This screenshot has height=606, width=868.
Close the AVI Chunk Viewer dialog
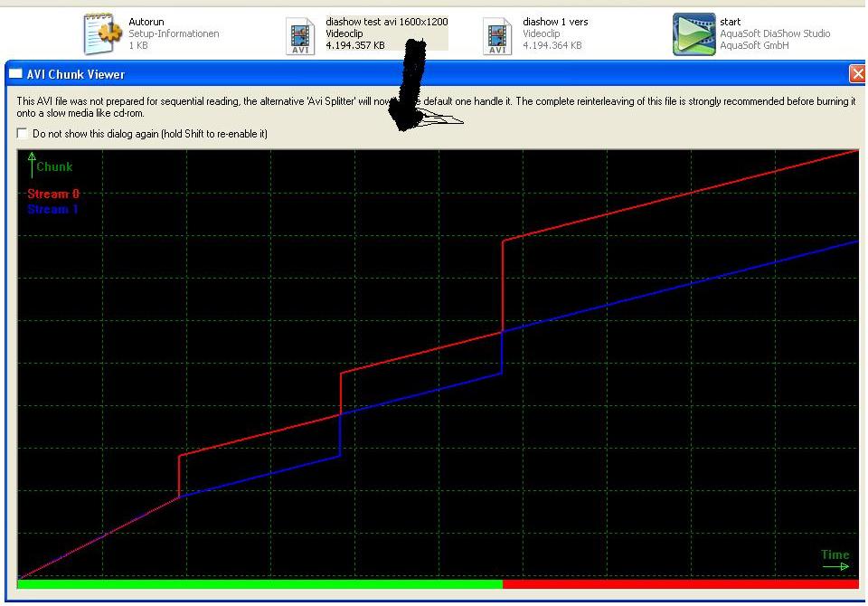click(x=856, y=74)
